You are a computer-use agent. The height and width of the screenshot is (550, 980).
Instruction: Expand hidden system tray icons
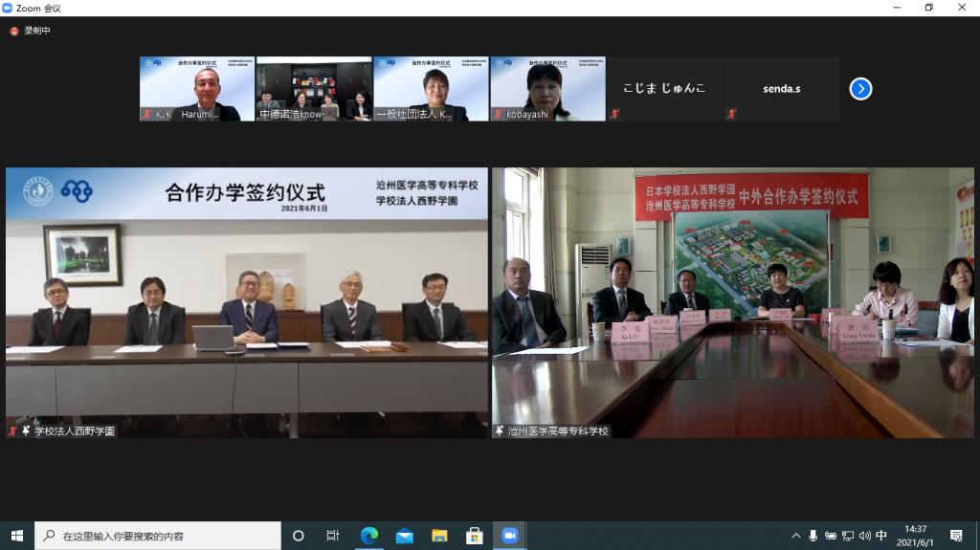795,536
